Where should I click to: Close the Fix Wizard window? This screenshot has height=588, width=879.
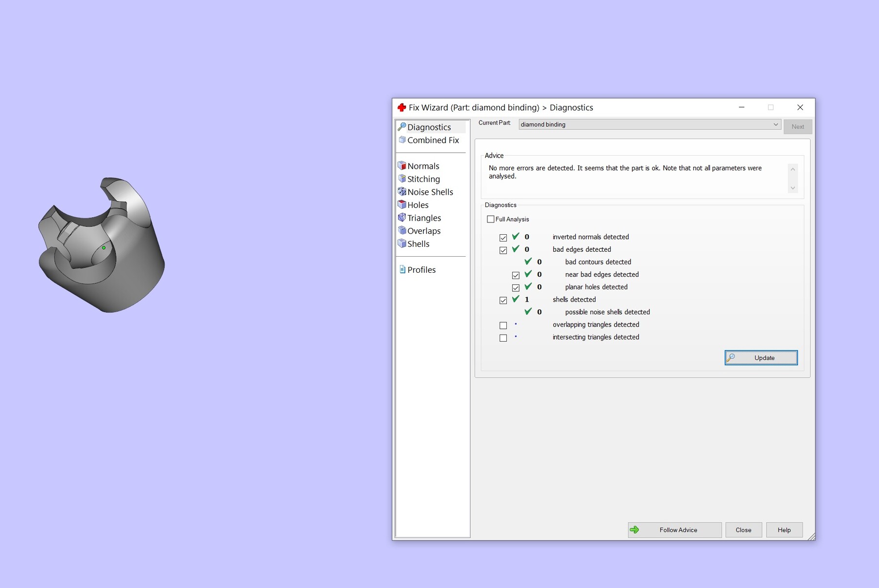coord(800,107)
